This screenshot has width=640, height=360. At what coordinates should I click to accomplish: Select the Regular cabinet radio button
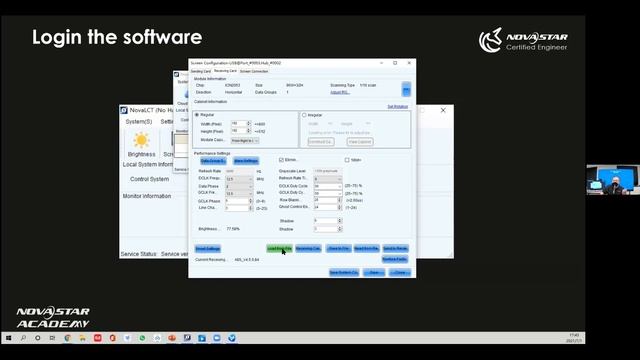click(197, 115)
